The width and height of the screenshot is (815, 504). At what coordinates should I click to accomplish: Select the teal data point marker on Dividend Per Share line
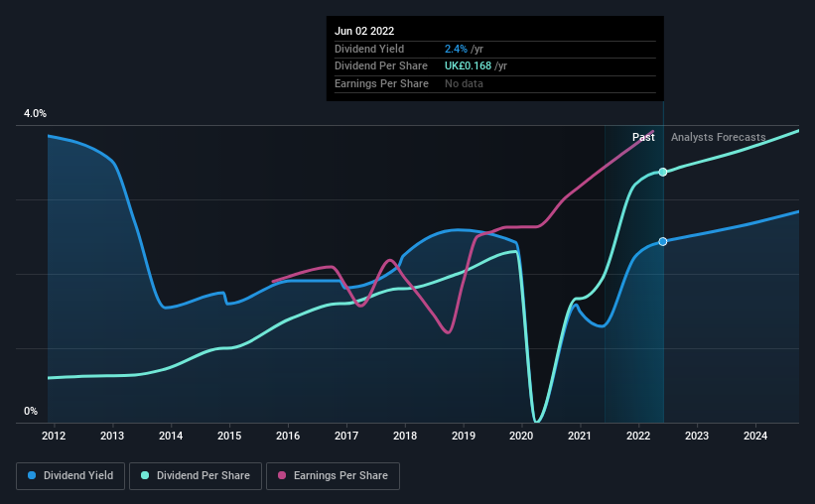663,172
